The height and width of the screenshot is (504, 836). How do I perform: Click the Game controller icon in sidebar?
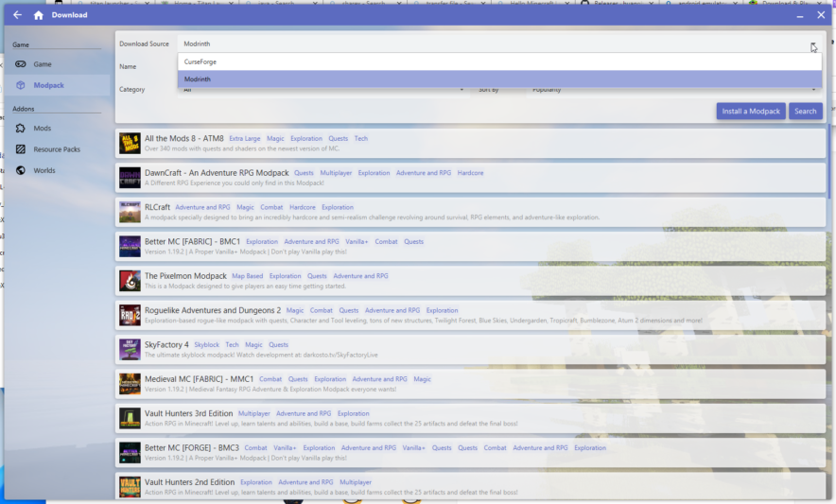point(21,64)
